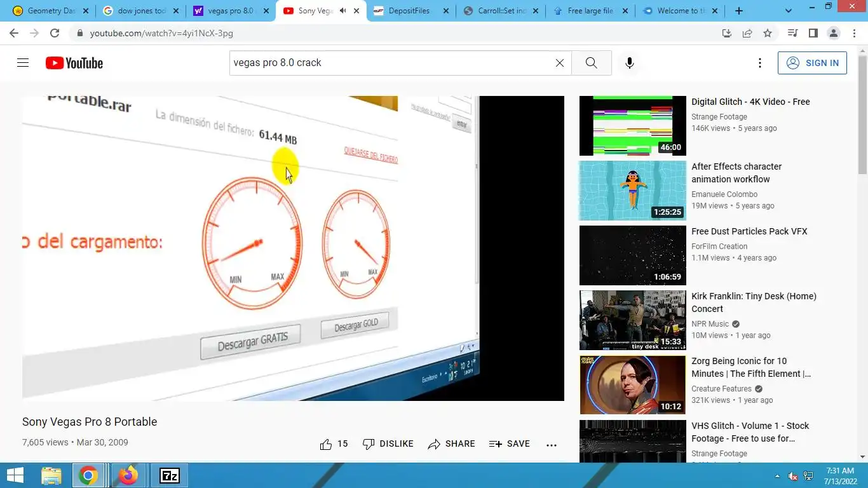Switch to the dow jones Google tab

point(141,11)
